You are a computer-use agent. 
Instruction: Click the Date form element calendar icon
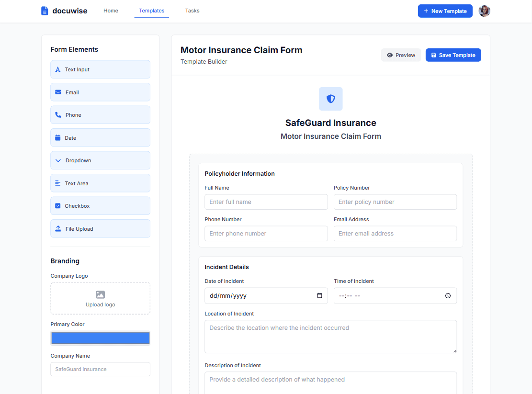[x=58, y=137]
